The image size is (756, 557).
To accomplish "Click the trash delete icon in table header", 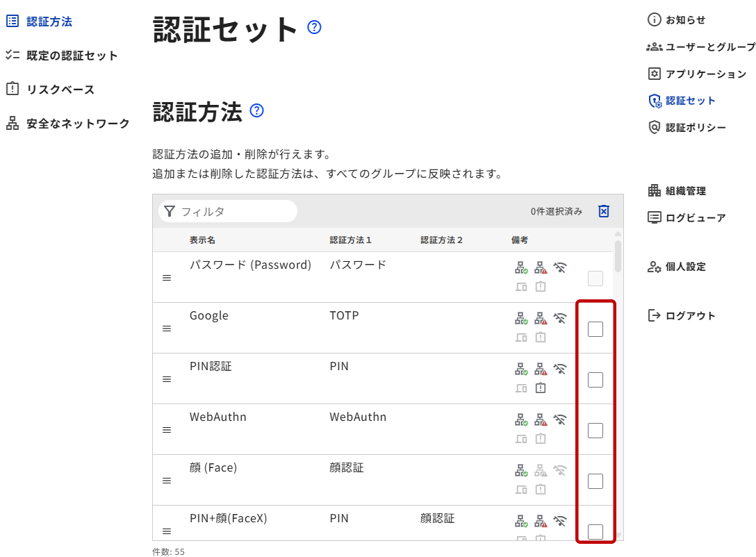I will [x=604, y=211].
